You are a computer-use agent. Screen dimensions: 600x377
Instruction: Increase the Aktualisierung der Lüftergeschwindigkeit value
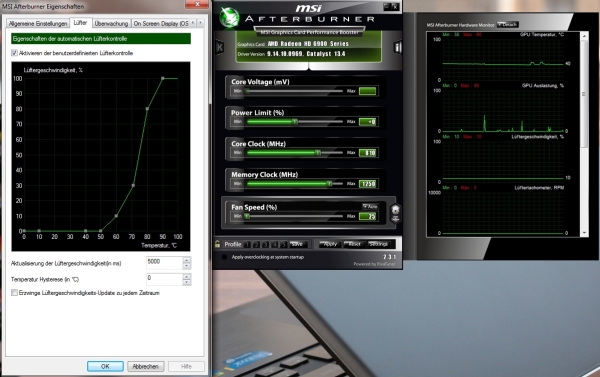coord(187,260)
